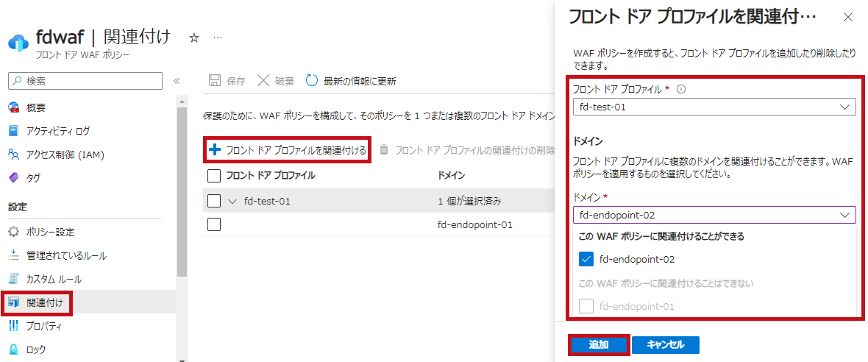Image resolution: width=868 pixels, height=362 pixels.
Task: Open アクセス制御 (IAM) in the sidebar
Action: (65, 155)
